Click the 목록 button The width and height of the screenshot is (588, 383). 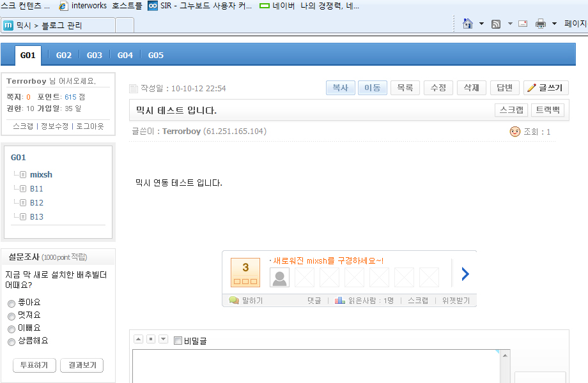click(x=405, y=87)
